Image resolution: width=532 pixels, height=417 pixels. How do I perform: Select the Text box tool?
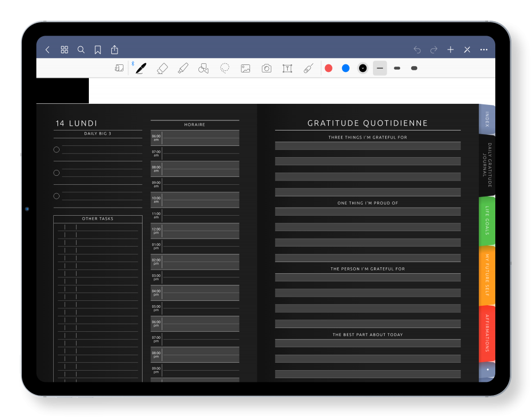(287, 69)
